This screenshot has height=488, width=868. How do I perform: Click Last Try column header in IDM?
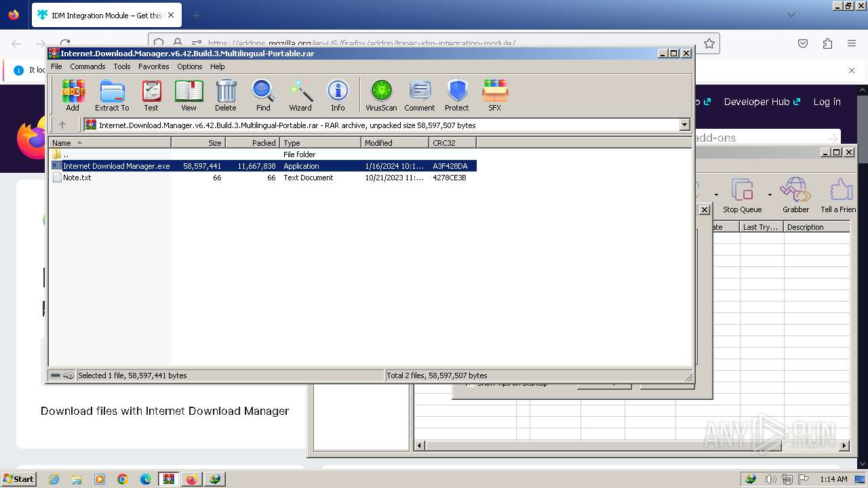tap(762, 227)
